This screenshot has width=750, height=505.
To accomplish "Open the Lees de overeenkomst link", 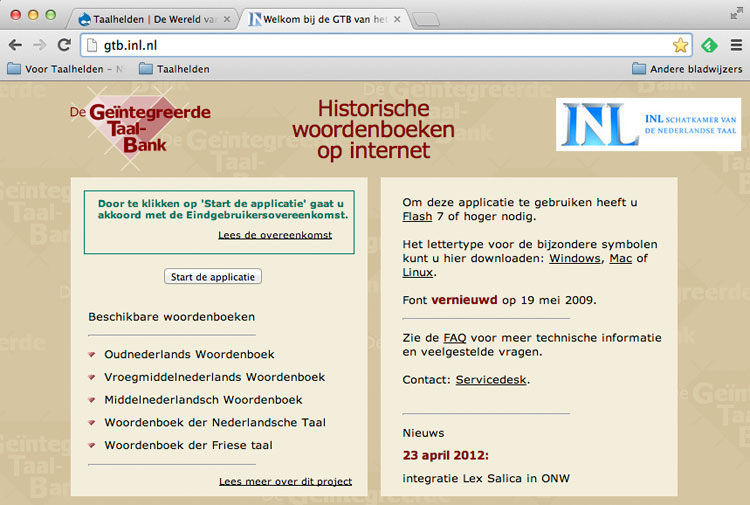I will [275, 235].
